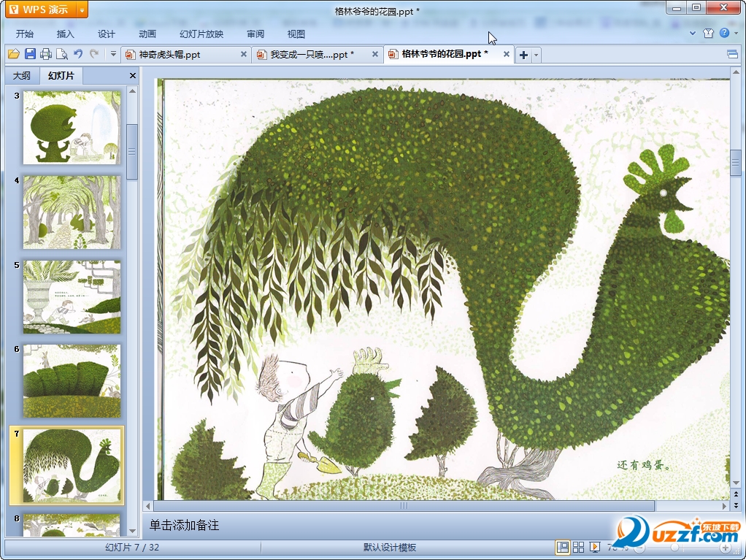Open the 幻灯片放映 menu tab

[x=201, y=34]
